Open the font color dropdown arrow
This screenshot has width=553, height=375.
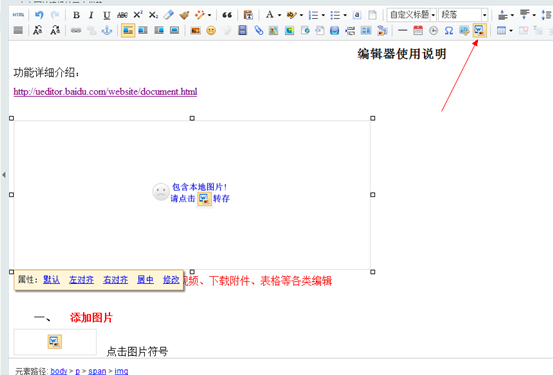279,15
